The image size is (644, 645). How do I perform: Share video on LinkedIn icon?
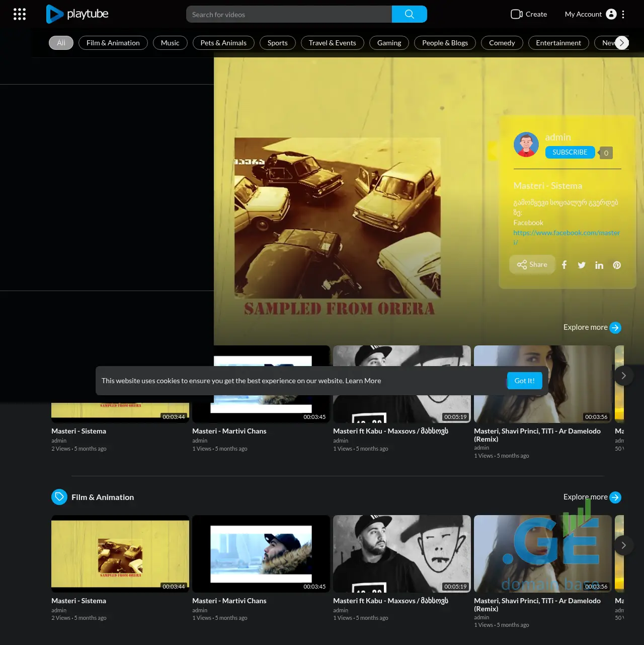coord(599,265)
